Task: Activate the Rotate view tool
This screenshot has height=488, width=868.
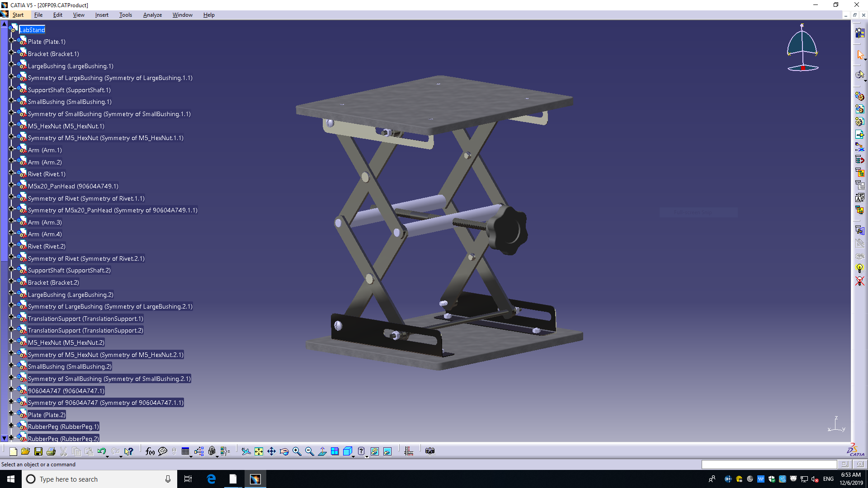Action: pyautogui.click(x=284, y=451)
